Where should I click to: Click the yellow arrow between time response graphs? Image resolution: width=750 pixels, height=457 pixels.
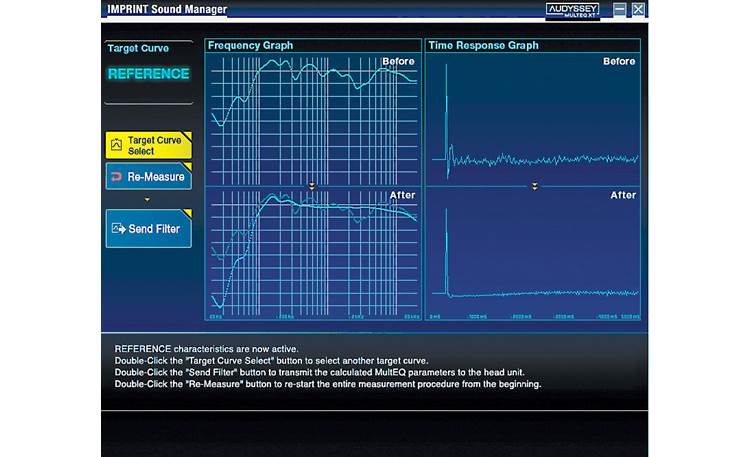pos(534,186)
